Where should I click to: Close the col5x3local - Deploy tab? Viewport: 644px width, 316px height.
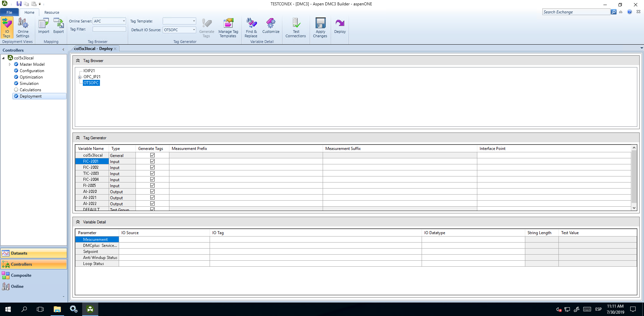[115, 49]
